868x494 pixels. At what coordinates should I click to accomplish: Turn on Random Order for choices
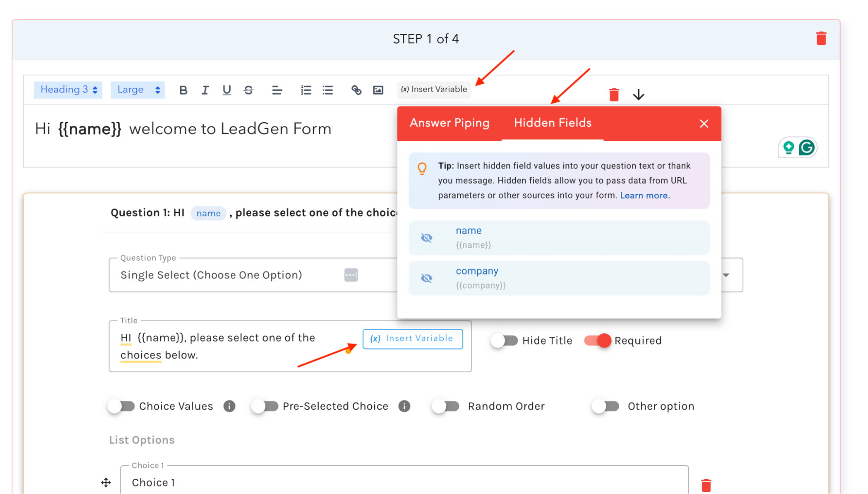445,406
